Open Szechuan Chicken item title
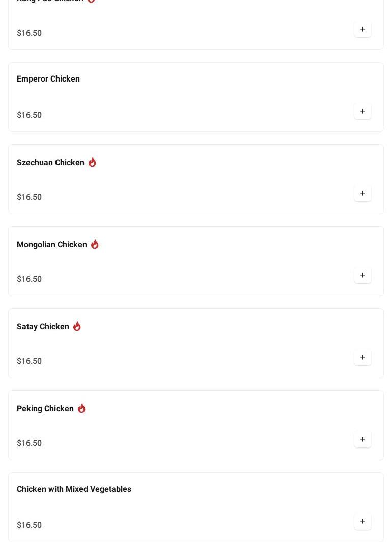The width and height of the screenshot is (392, 554). pyautogui.click(x=50, y=163)
